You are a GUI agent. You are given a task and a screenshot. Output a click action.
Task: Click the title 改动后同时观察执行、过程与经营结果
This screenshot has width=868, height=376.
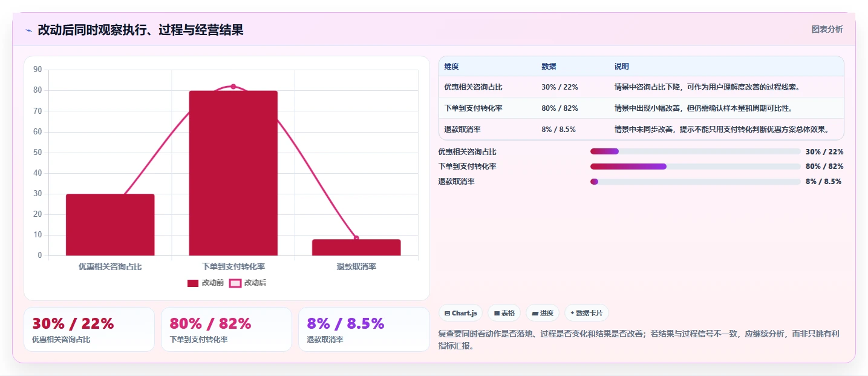coord(140,30)
